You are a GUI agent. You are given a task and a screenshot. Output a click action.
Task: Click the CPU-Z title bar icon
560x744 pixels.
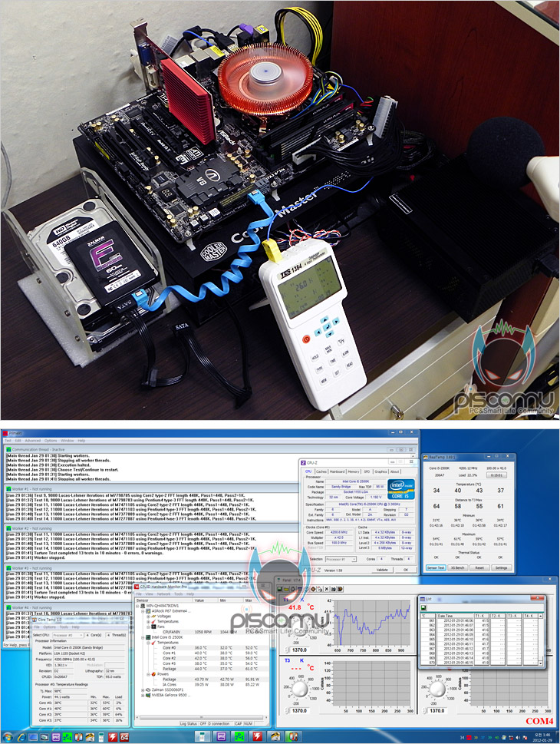pyautogui.click(x=304, y=463)
